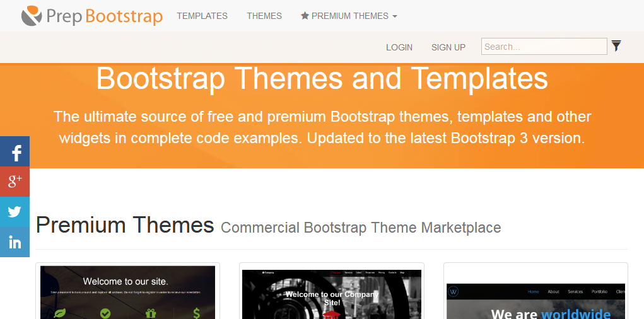Image resolution: width=644 pixels, height=319 pixels.
Task: Focus the Search input field
Action: pyautogui.click(x=544, y=47)
